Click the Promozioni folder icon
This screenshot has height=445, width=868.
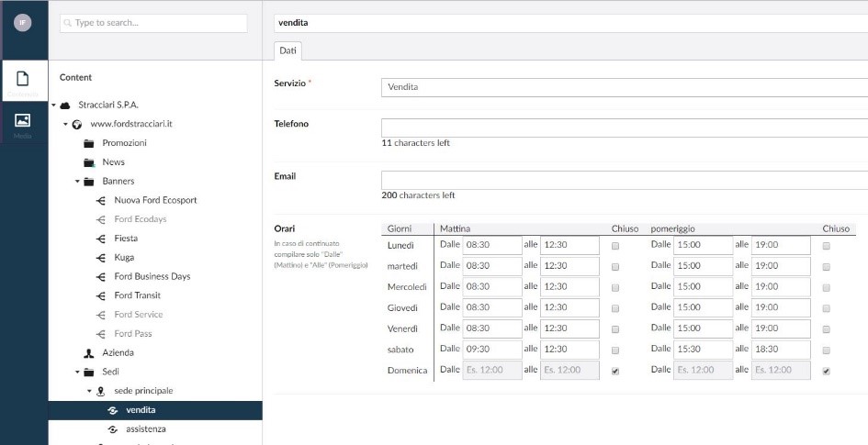[88, 143]
